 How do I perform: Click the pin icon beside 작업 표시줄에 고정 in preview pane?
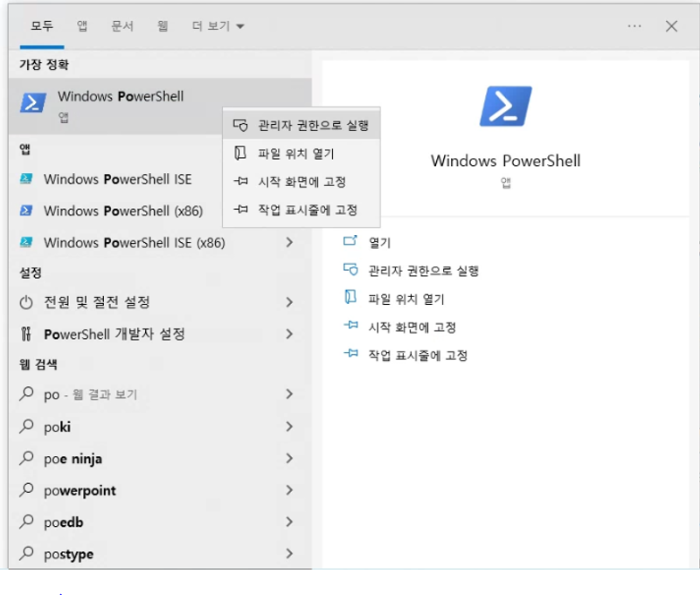tap(351, 353)
